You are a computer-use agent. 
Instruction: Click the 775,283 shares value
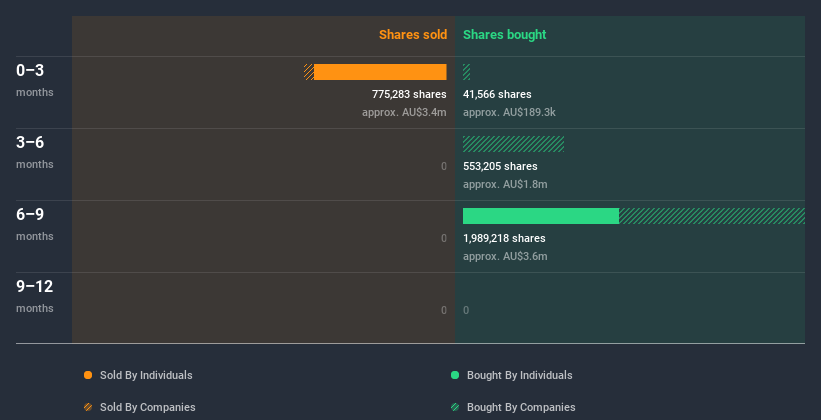pyautogui.click(x=409, y=94)
